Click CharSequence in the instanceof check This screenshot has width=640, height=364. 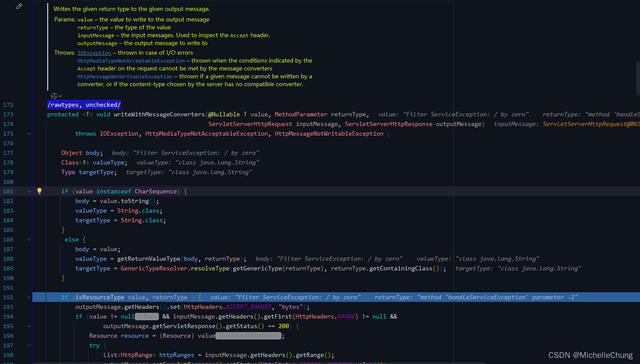(156, 191)
